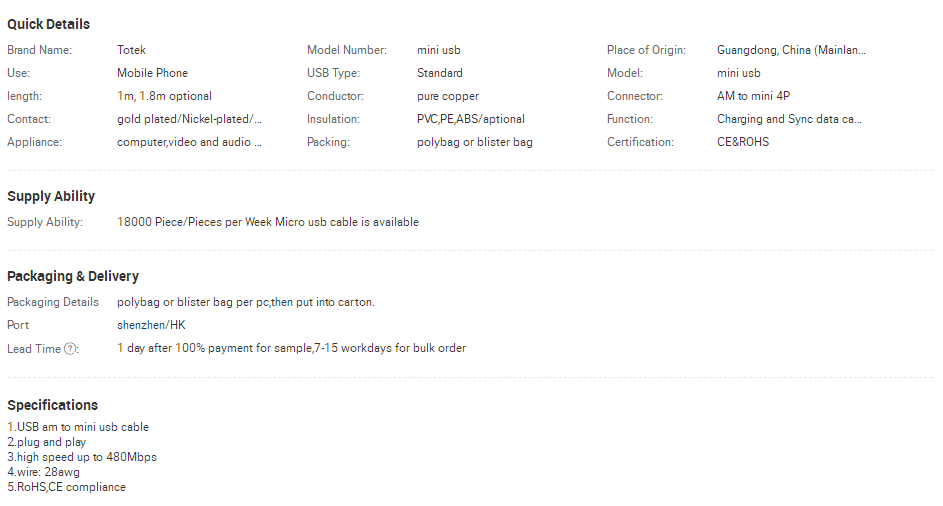Click the Insulation value PVC,PE,ABS/aptional
Image resolution: width=943 pixels, height=506 pixels.
(x=471, y=119)
